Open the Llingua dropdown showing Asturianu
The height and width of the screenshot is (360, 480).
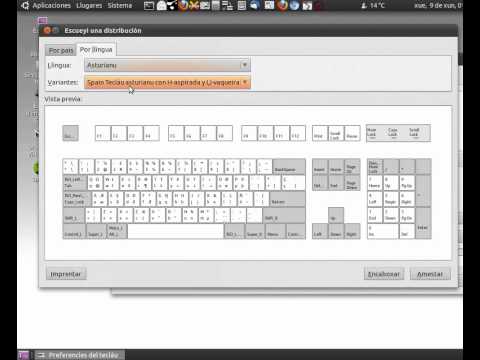click(167, 65)
